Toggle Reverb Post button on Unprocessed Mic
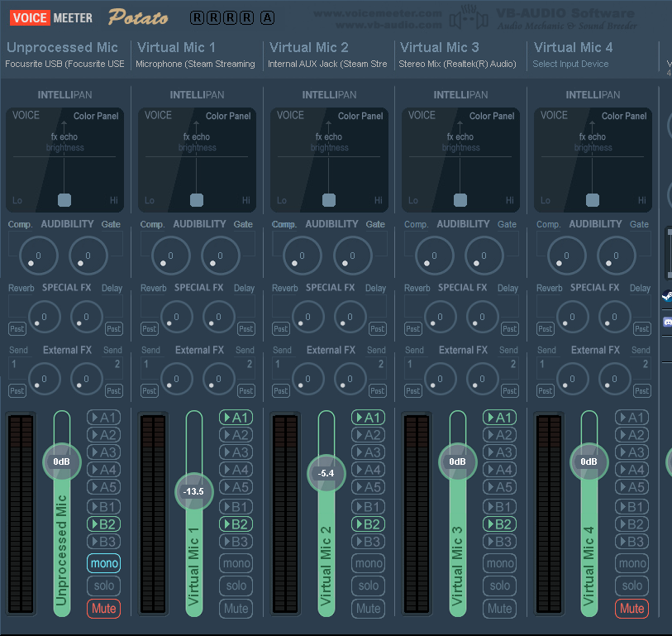This screenshot has width=672, height=636. click(x=17, y=329)
